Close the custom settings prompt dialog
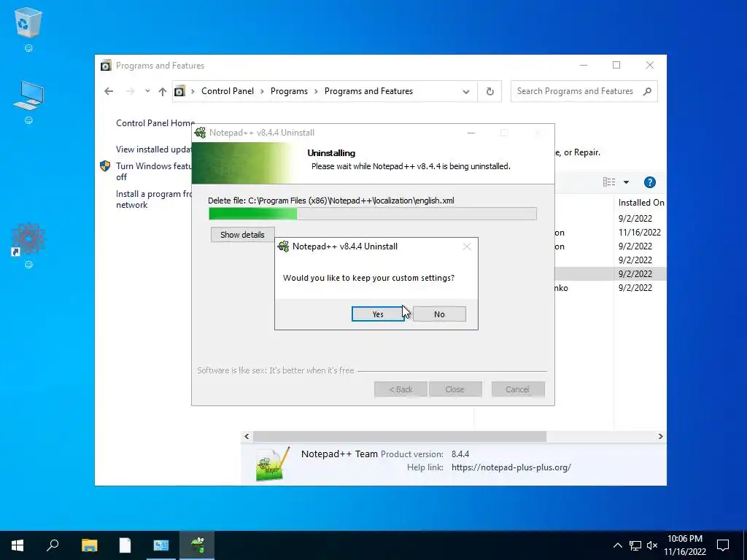The image size is (747, 560). 467,246
